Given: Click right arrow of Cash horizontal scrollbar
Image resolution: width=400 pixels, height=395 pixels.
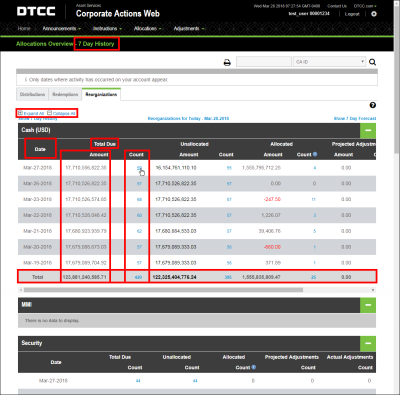Looking at the screenshot, I should (x=373, y=290).
